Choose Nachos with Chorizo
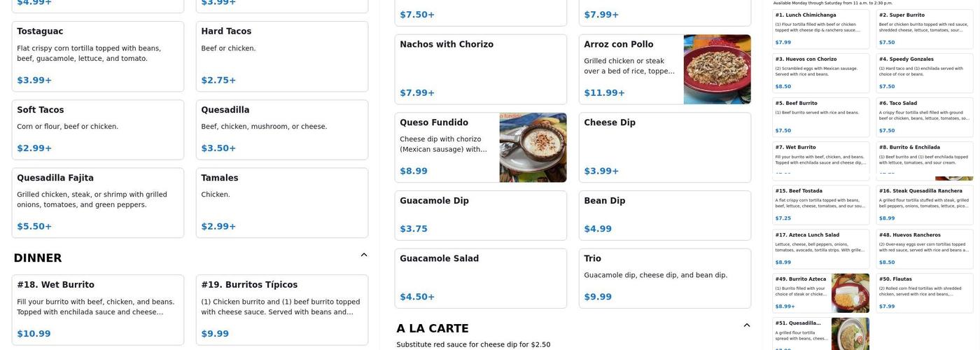This screenshot has height=350, width=980. pyautogui.click(x=481, y=69)
